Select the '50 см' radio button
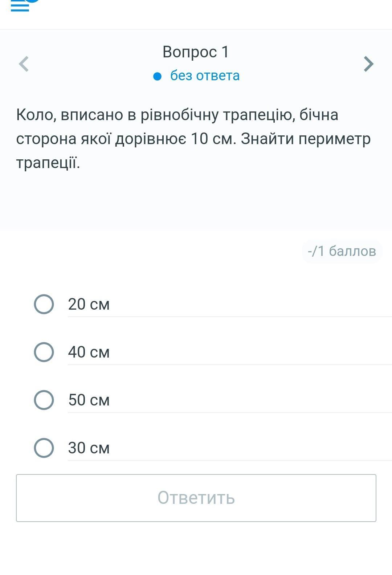Screen dimensions: 392x575 pos(44,400)
